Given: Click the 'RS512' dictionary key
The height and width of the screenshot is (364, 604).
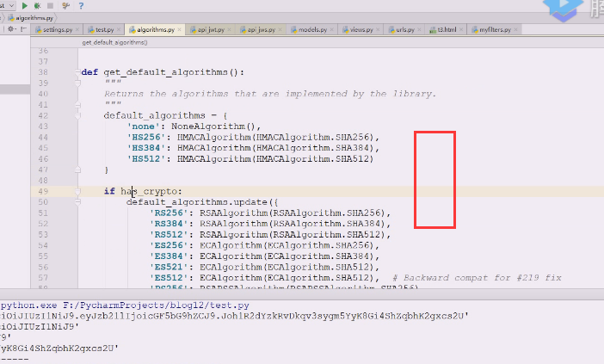Looking at the screenshot, I should click(169, 234).
